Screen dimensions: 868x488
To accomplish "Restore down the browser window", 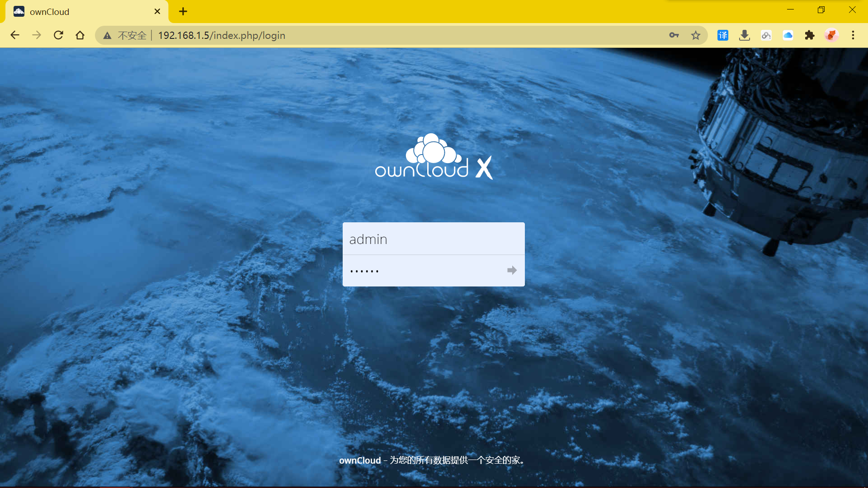I will (x=821, y=10).
